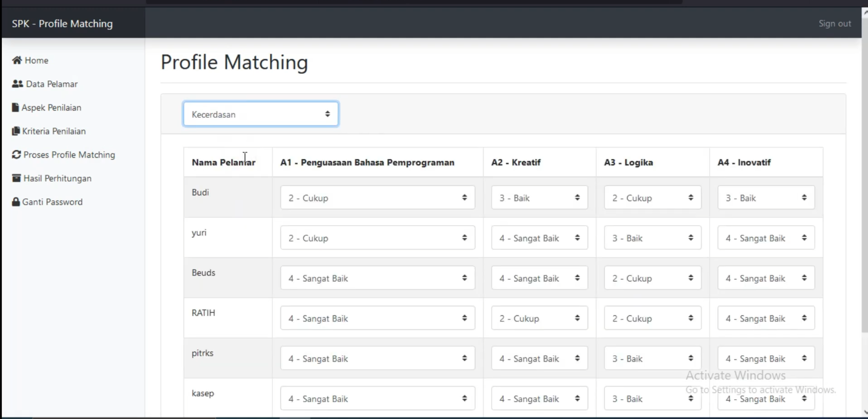Viewport: 868px width, 419px height.
Task: Click the Profile Matching page heading
Action: click(234, 62)
